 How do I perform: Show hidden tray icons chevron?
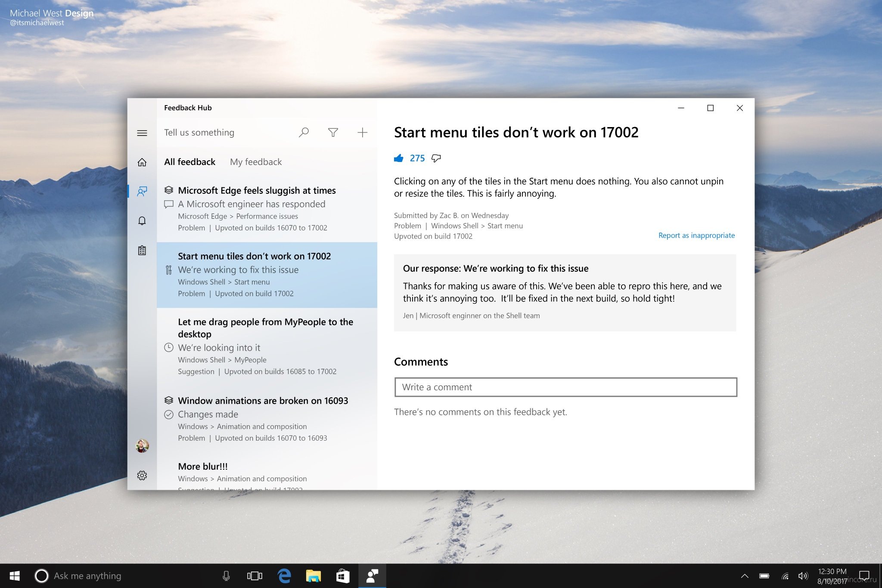[x=745, y=576]
